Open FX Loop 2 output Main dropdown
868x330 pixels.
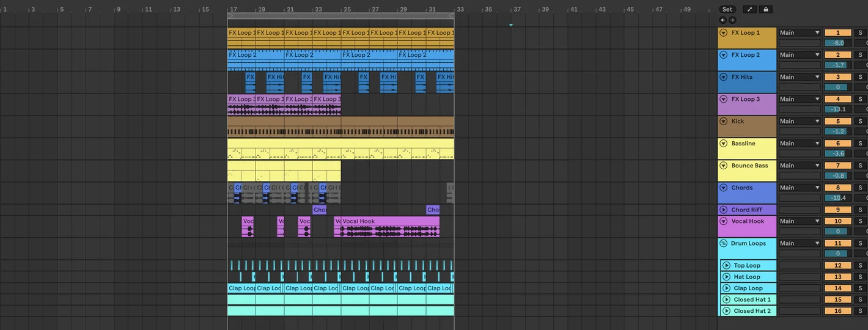pyautogui.click(x=800, y=55)
